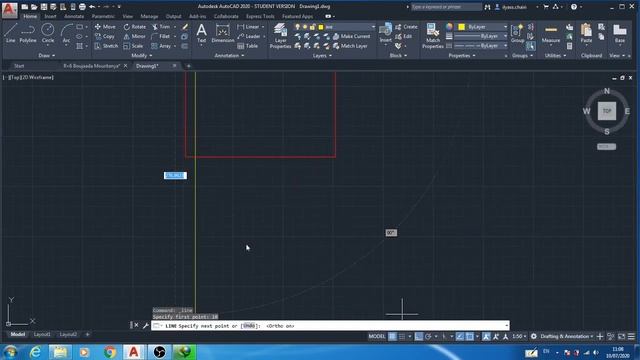Click Match Layer button

pyautogui.click(x=350, y=46)
